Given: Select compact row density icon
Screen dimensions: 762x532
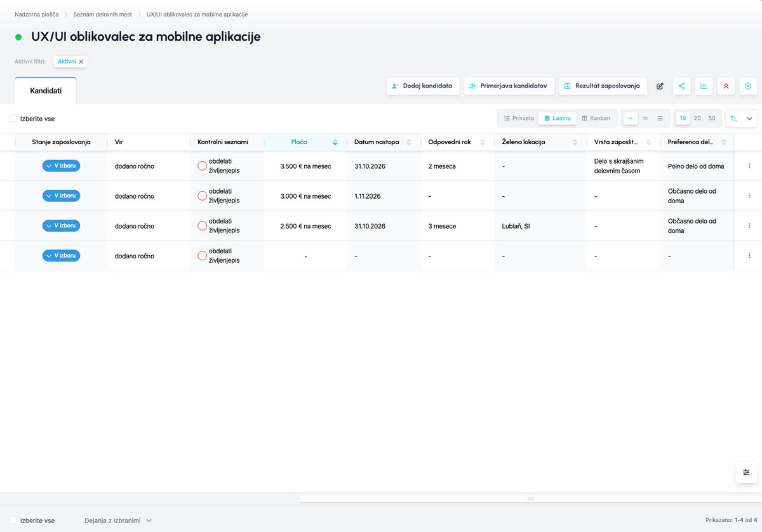Looking at the screenshot, I should pos(631,119).
